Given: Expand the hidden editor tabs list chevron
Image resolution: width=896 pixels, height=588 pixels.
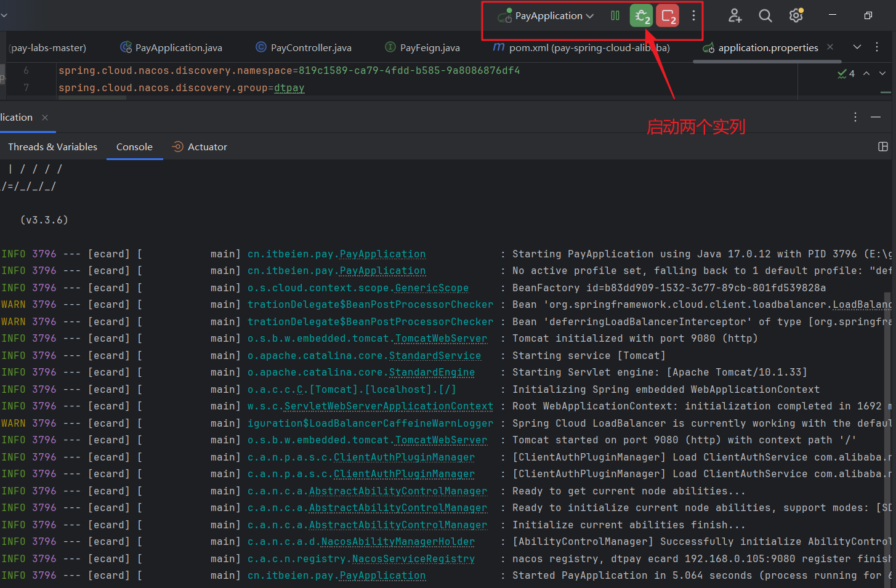Looking at the screenshot, I should pos(857,47).
